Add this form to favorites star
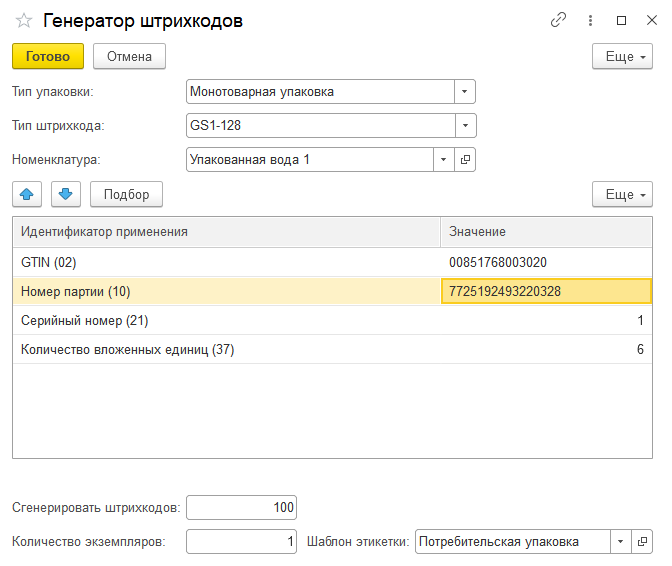The image size is (672, 566). pos(24,21)
